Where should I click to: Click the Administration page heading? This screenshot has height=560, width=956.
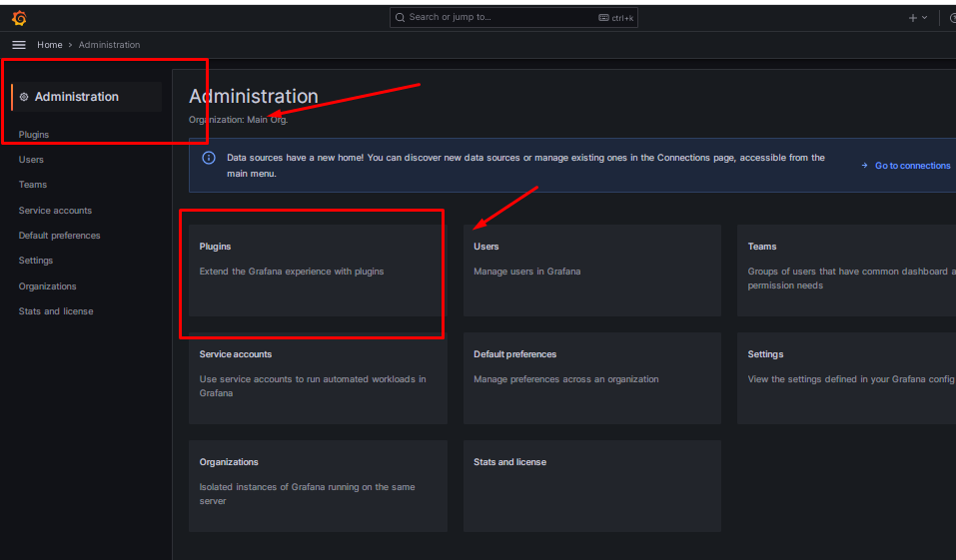click(x=254, y=96)
